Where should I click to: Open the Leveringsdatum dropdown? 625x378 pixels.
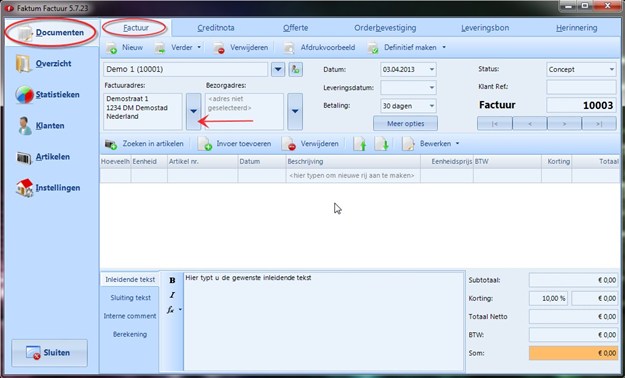click(x=432, y=87)
